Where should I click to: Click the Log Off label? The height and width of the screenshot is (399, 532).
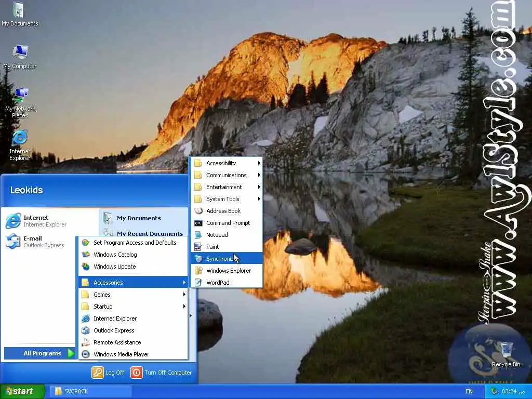click(115, 373)
